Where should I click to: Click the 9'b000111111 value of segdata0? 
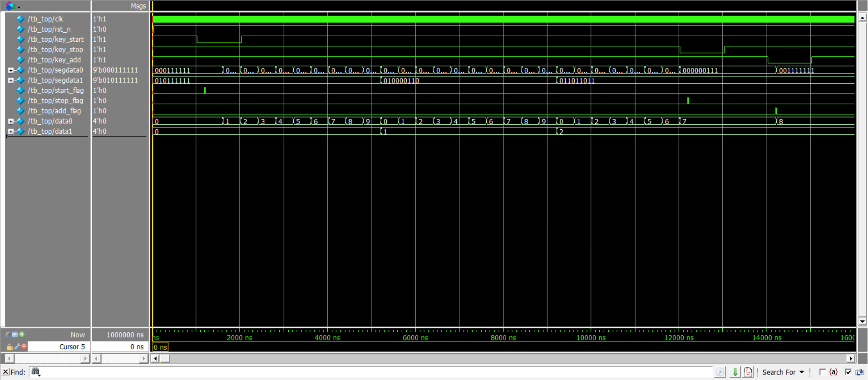[115, 70]
